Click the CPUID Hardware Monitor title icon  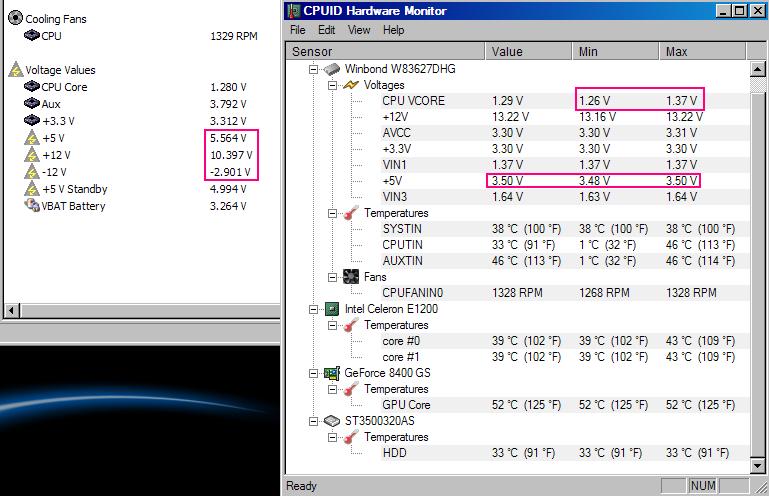tap(293, 11)
